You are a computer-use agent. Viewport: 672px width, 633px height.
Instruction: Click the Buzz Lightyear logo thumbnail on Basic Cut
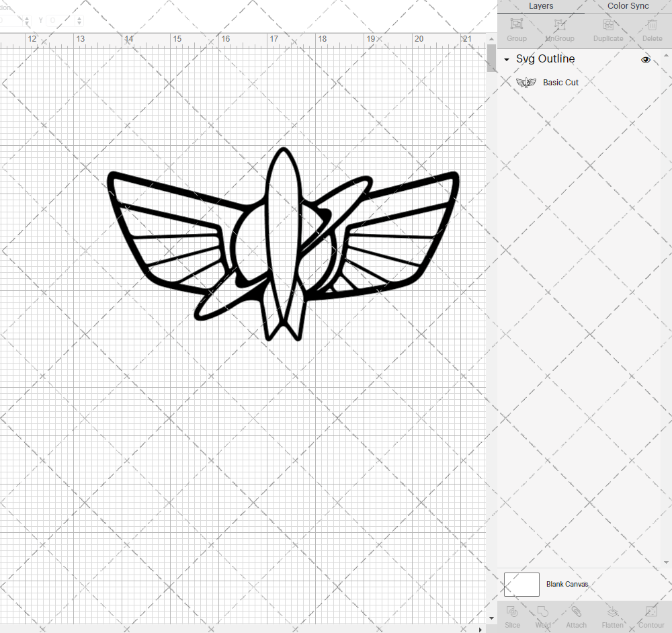pyautogui.click(x=526, y=82)
